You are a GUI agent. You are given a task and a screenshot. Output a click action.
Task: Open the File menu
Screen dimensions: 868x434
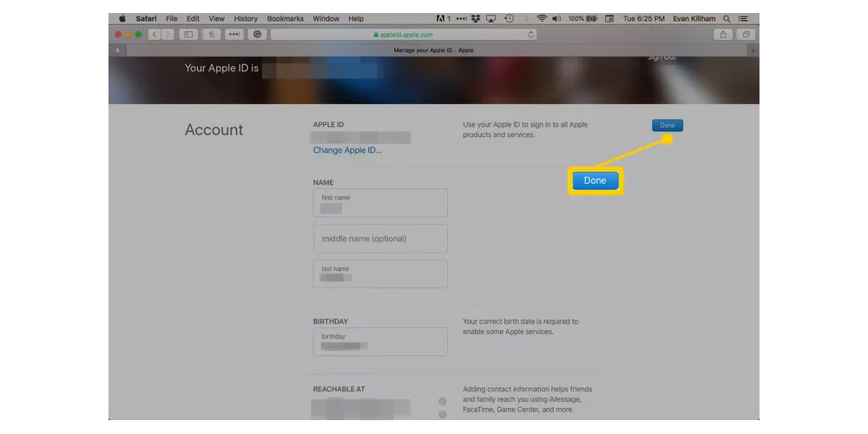172,18
